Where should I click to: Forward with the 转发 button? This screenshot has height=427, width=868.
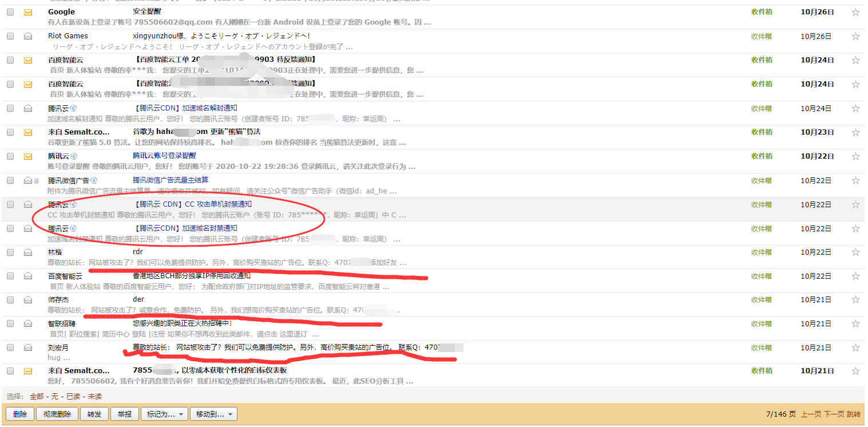tap(94, 414)
